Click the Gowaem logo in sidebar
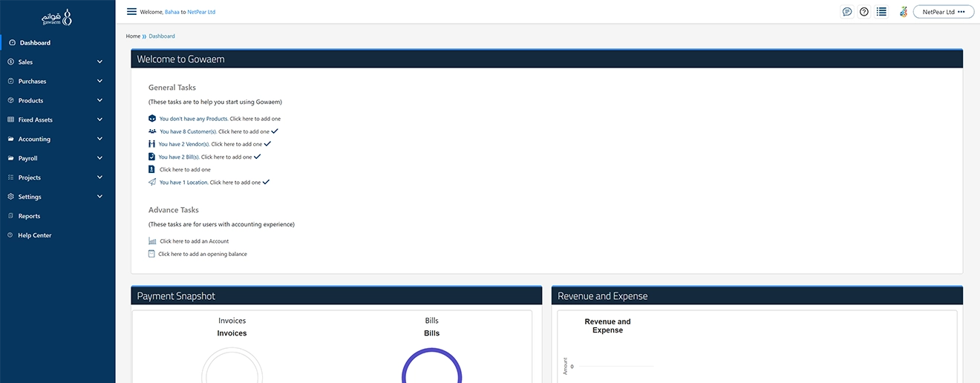The image size is (980, 383). coord(57,17)
